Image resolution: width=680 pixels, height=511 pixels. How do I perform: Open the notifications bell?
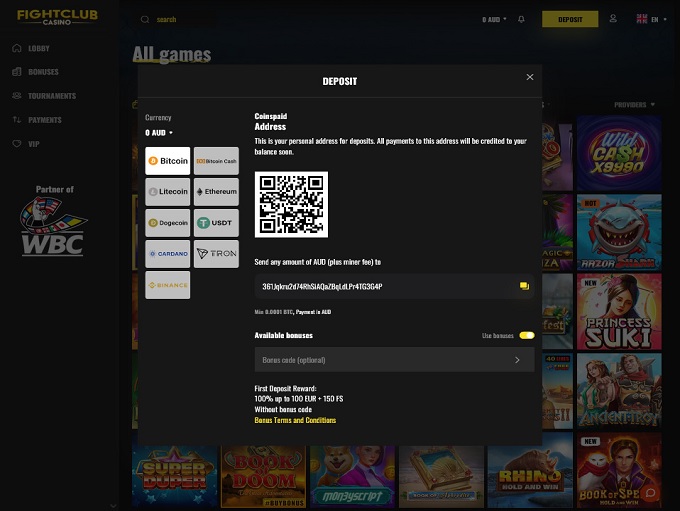pyautogui.click(x=521, y=19)
